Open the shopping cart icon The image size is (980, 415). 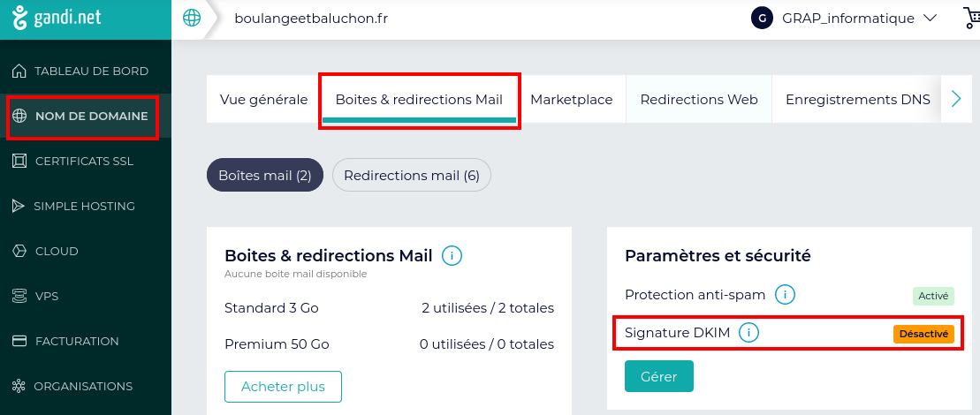pyautogui.click(x=970, y=19)
